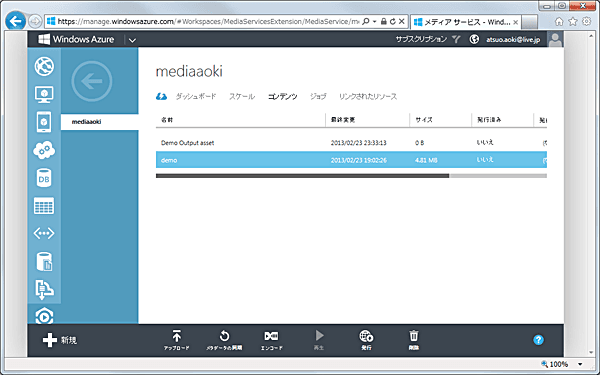The width and height of the screenshot is (600, 375).
Task: Click size value 4.81 MB
Action: click(x=426, y=160)
